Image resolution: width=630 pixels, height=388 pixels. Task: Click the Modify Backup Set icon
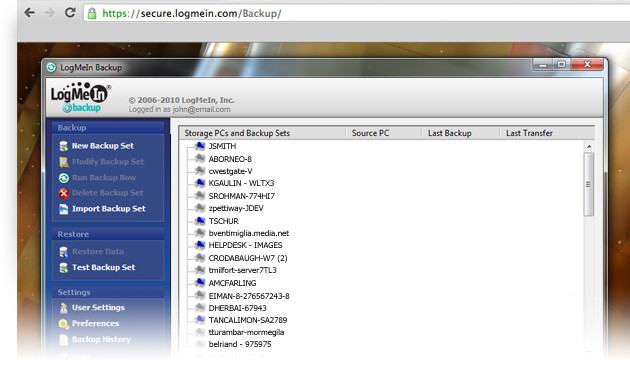[63, 162]
